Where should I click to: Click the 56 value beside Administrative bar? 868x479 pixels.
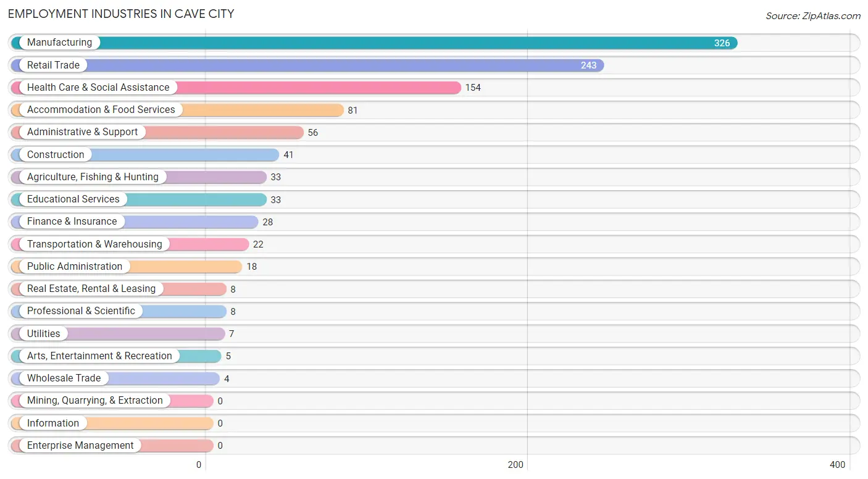(x=313, y=133)
